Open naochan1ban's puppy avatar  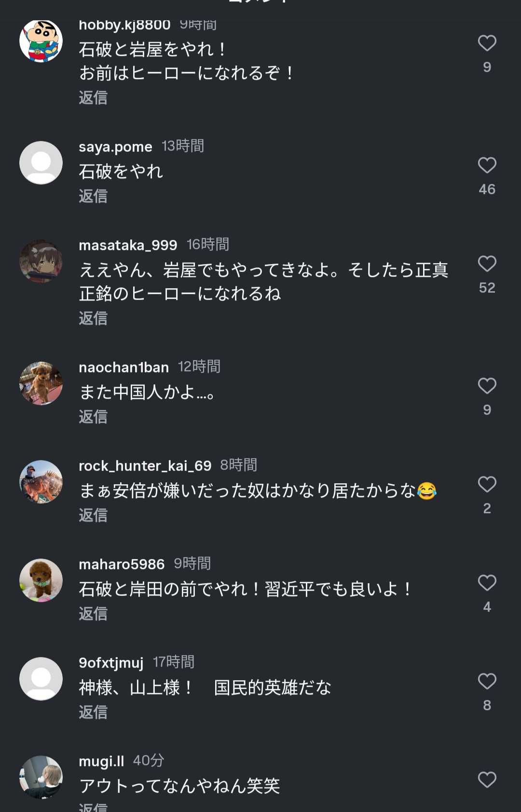[x=41, y=383]
